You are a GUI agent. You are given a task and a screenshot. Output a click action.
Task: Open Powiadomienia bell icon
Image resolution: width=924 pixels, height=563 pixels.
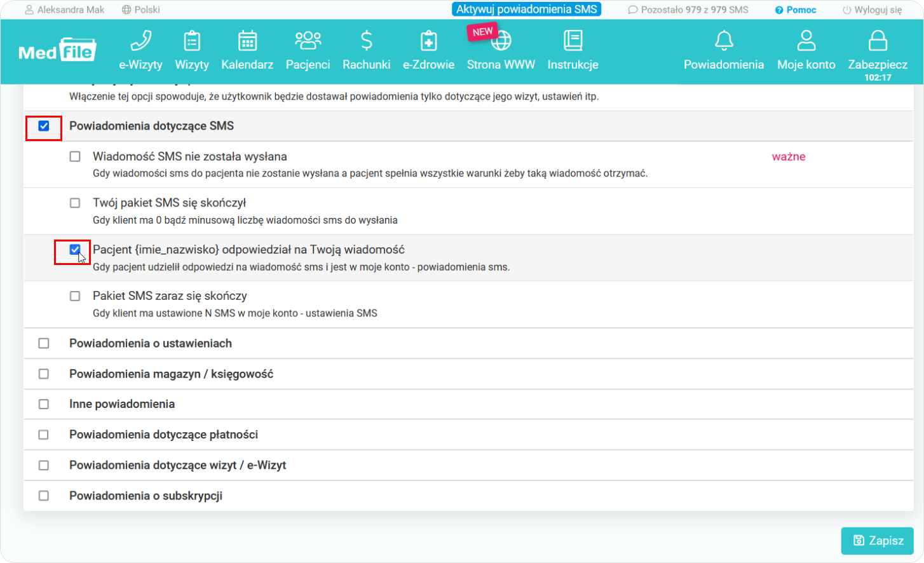pos(724,41)
